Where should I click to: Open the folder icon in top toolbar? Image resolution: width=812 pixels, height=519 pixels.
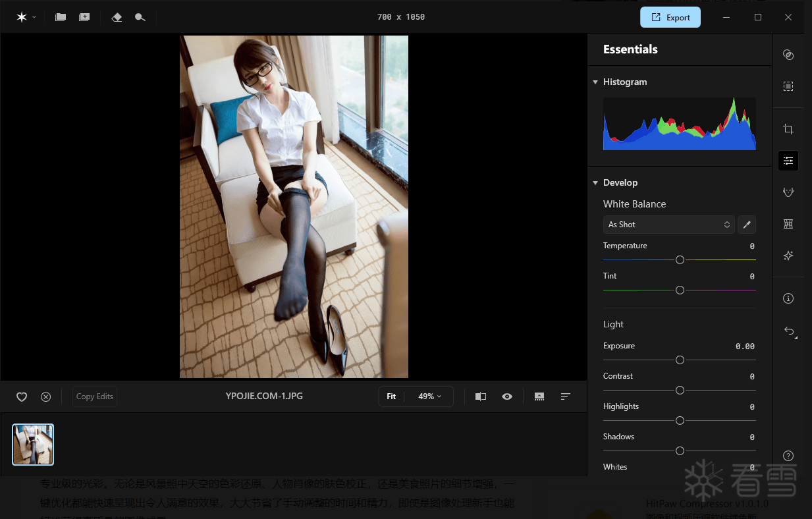(x=61, y=17)
